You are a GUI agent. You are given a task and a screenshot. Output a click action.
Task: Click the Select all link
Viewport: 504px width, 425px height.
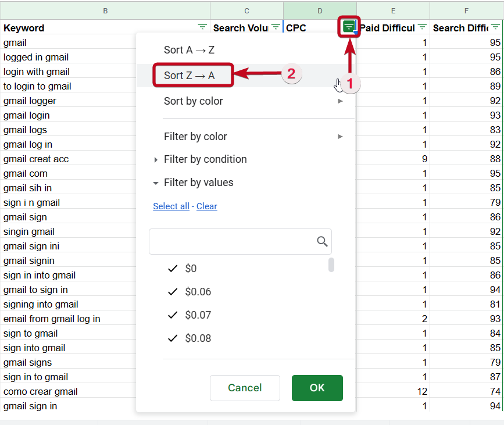click(x=171, y=206)
